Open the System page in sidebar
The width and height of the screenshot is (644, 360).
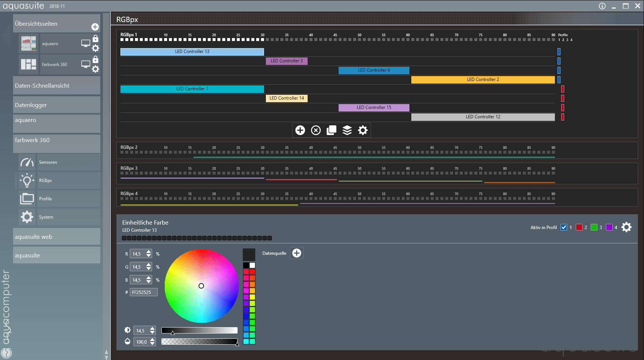click(69, 217)
